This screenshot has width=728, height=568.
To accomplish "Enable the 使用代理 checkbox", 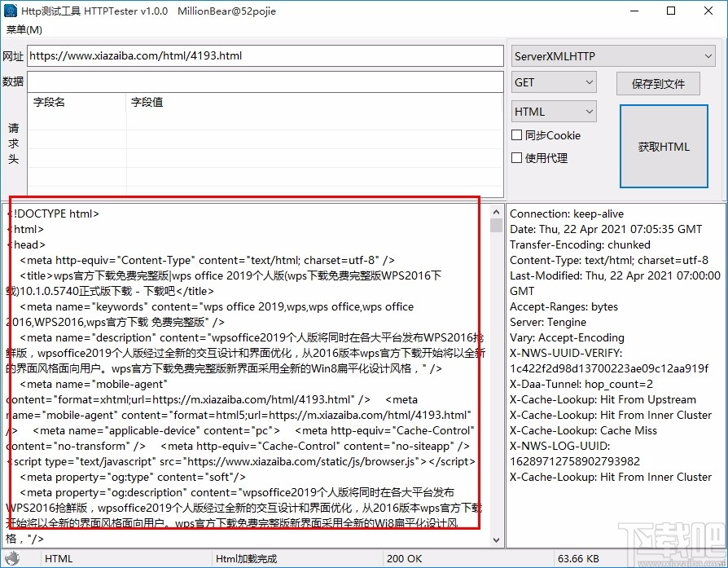I will pyautogui.click(x=517, y=158).
